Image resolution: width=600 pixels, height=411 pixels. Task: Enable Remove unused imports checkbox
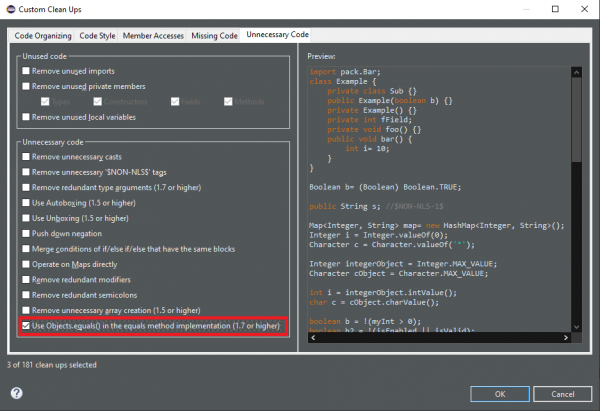[26, 72]
